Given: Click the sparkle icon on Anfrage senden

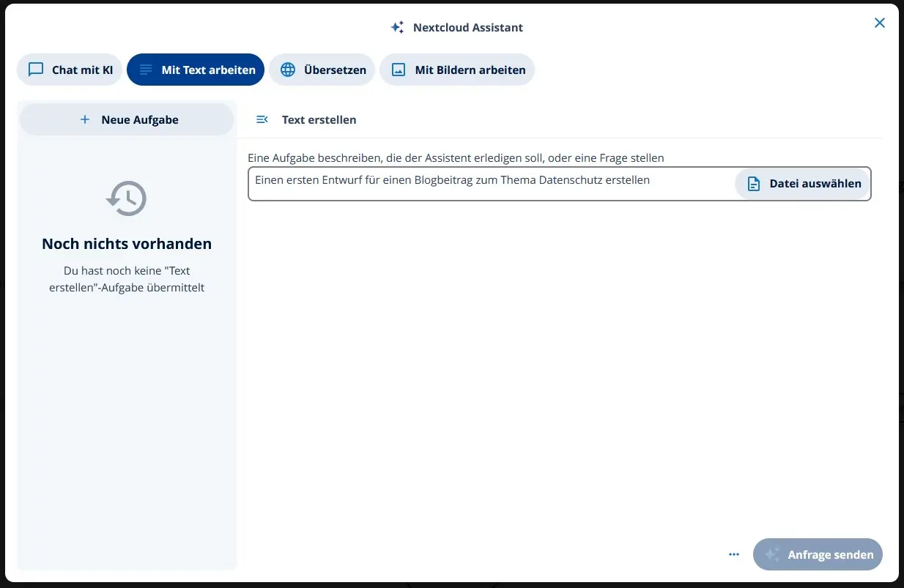Looking at the screenshot, I should click(x=772, y=554).
